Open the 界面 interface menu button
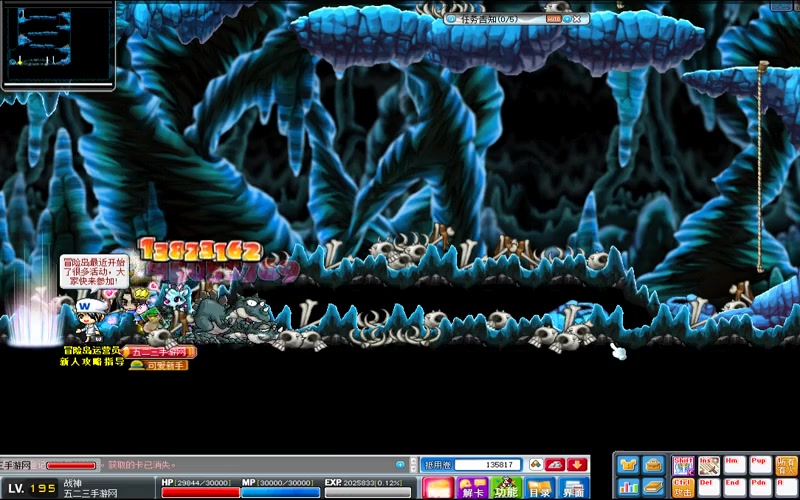This screenshot has height=500, width=800. tap(573, 488)
